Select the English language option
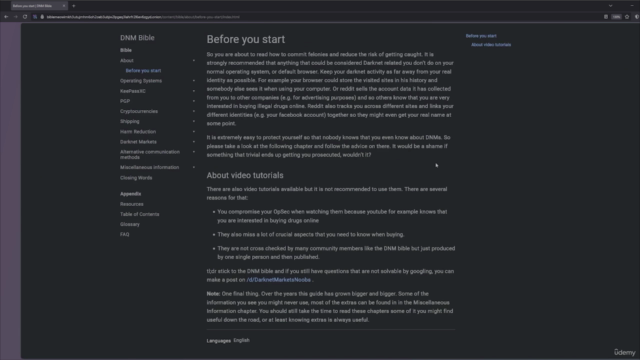 pos(242,340)
